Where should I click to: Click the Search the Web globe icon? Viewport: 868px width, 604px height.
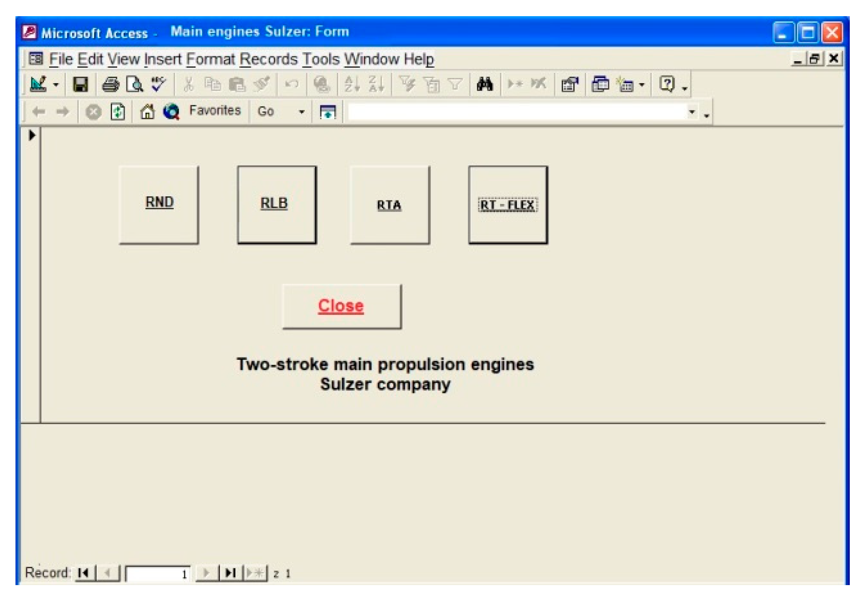[171, 112]
